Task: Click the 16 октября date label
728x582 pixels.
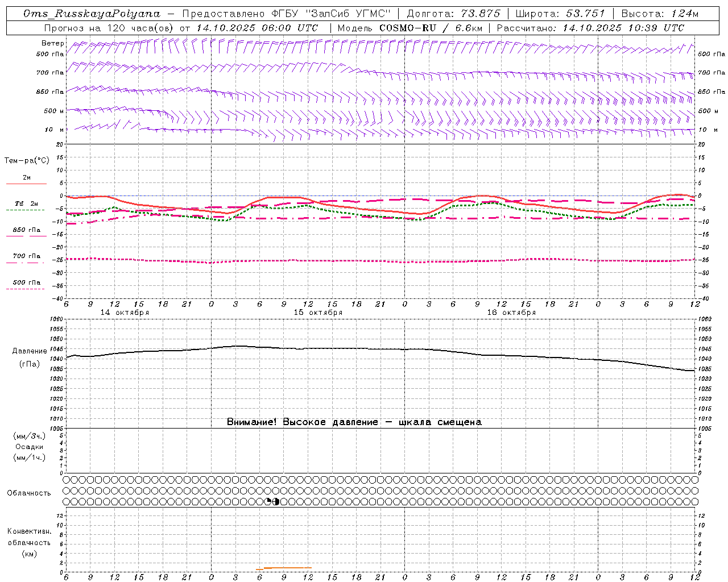Action: [511, 313]
